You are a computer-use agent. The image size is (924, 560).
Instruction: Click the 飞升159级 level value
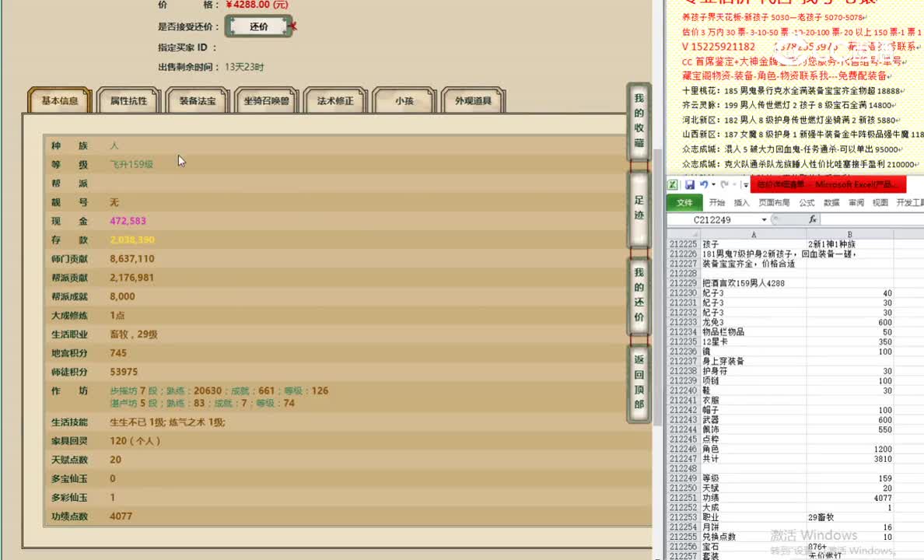tap(131, 164)
